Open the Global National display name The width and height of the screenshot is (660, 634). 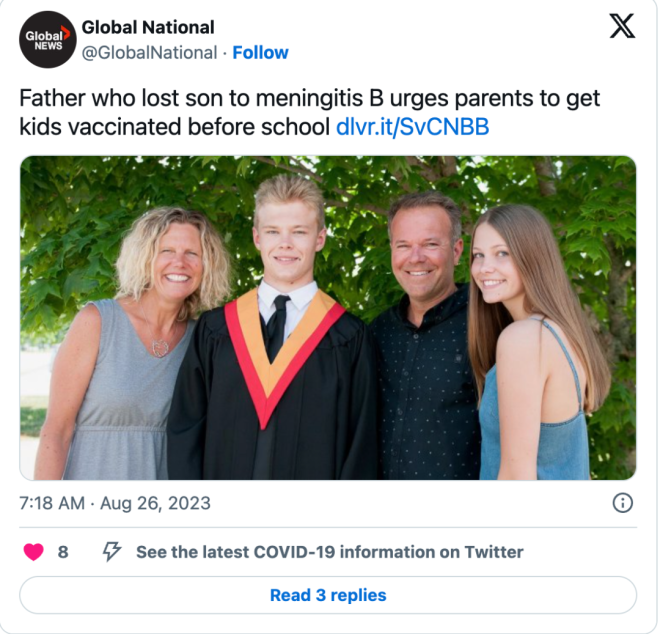148,28
